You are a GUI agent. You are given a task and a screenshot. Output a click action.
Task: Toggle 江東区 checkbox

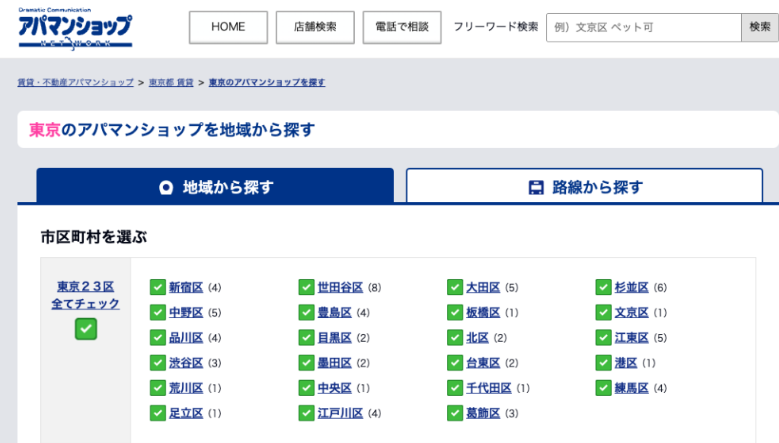coord(603,338)
